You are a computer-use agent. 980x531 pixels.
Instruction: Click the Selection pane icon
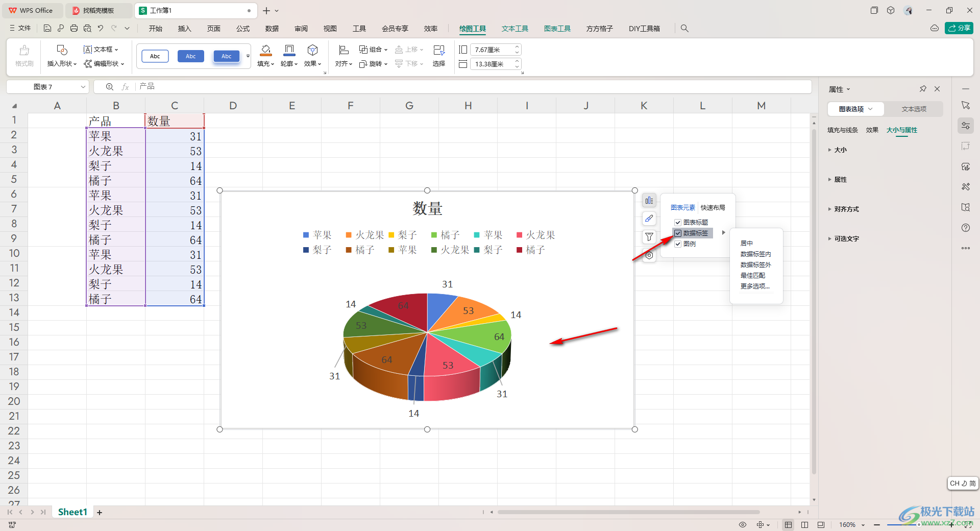[439, 50]
